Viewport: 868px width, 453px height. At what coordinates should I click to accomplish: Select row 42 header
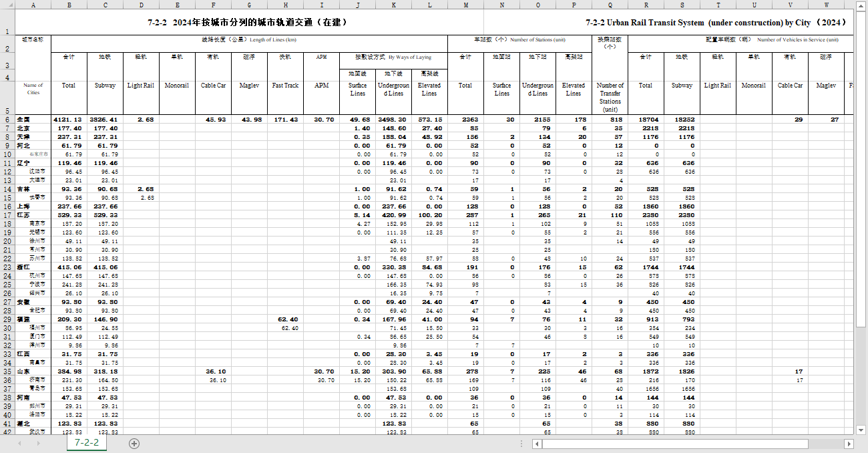pos(7,432)
